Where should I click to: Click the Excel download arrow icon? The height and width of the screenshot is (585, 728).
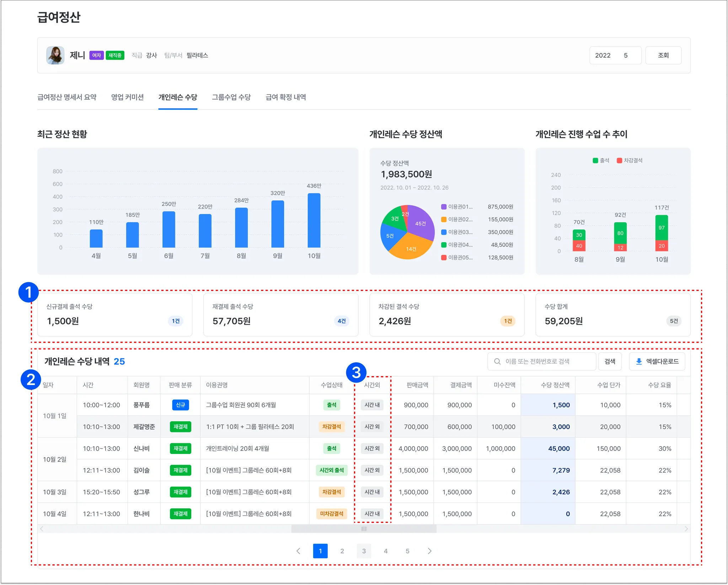click(x=638, y=361)
